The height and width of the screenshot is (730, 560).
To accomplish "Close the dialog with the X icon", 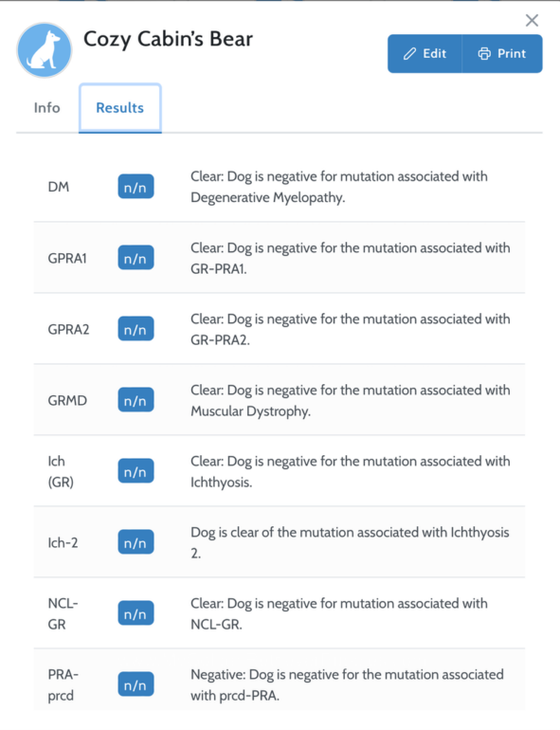I will tap(532, 20).
